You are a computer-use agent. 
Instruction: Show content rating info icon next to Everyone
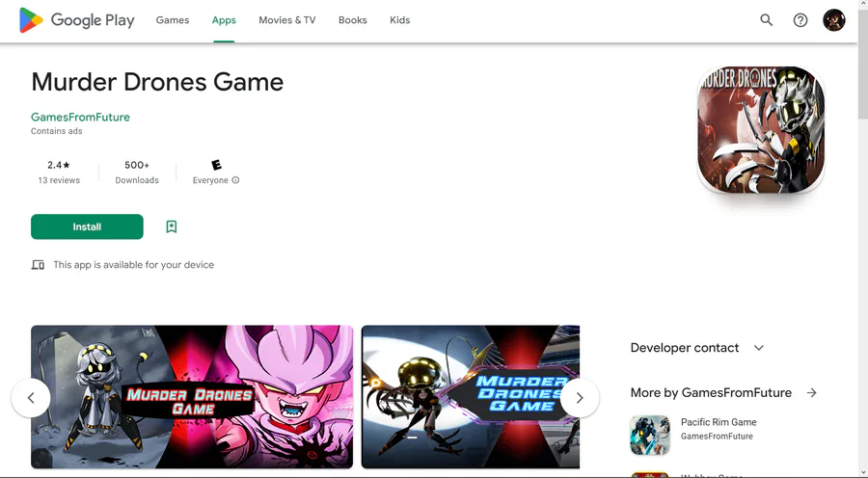coord(236,180)
